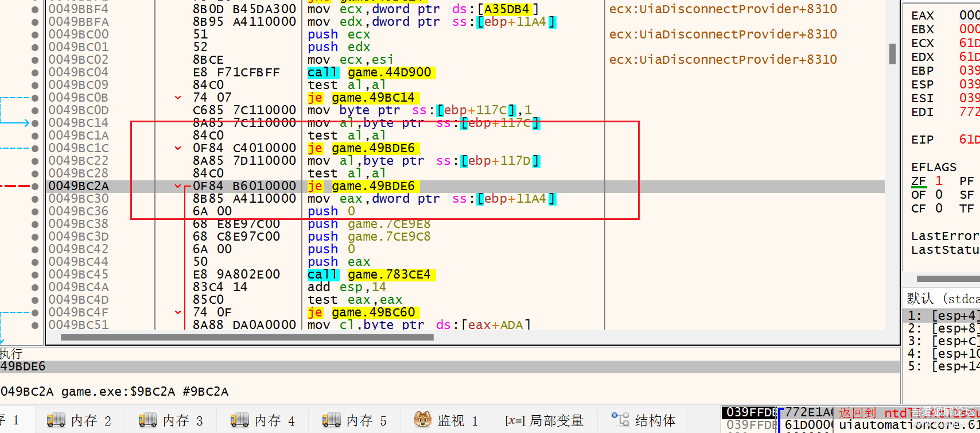This screenshot has width=980, height=433.
Task: Select the EBX register
Action: [923, 29]
